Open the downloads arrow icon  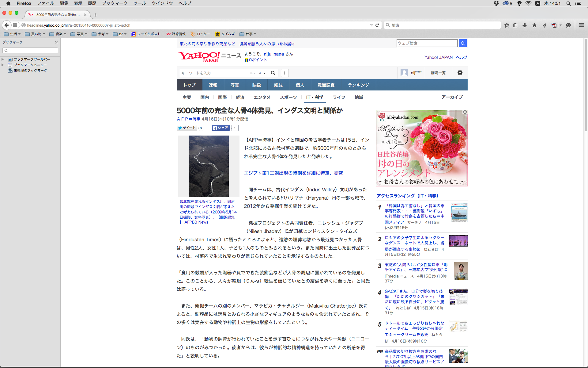pos(525,25)
